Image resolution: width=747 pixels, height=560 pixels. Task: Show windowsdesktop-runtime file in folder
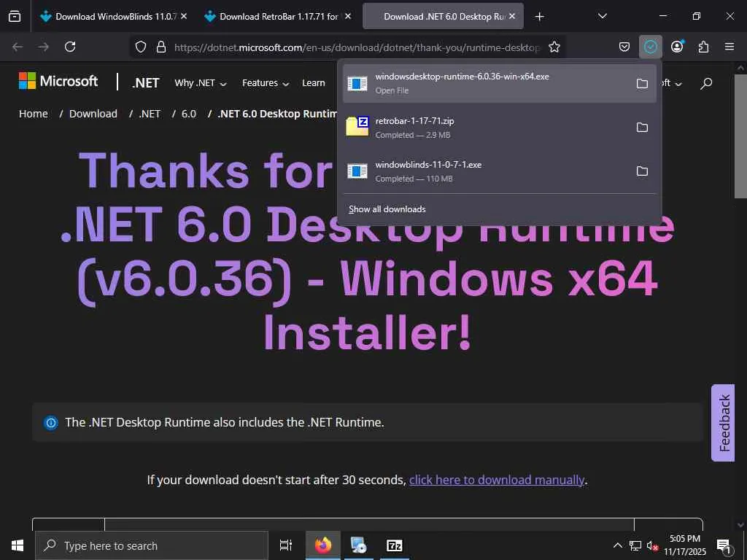pyautogui.click(x=642, y=84)
